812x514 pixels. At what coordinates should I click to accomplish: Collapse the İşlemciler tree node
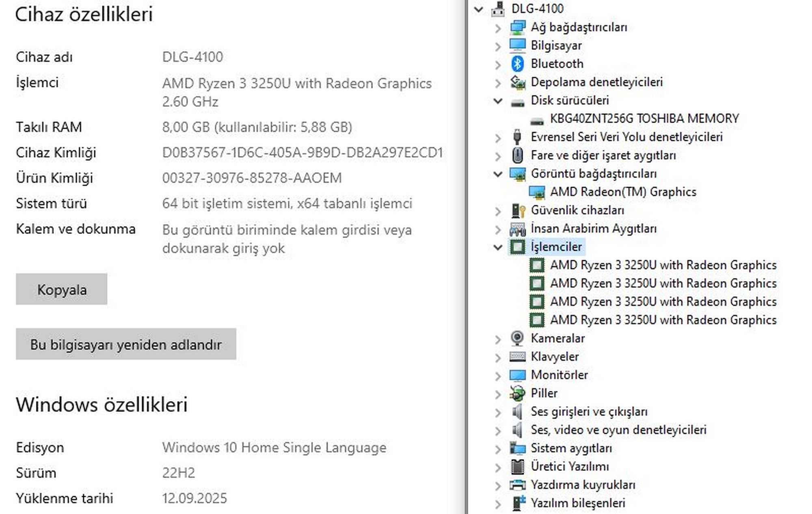point(498,247)
